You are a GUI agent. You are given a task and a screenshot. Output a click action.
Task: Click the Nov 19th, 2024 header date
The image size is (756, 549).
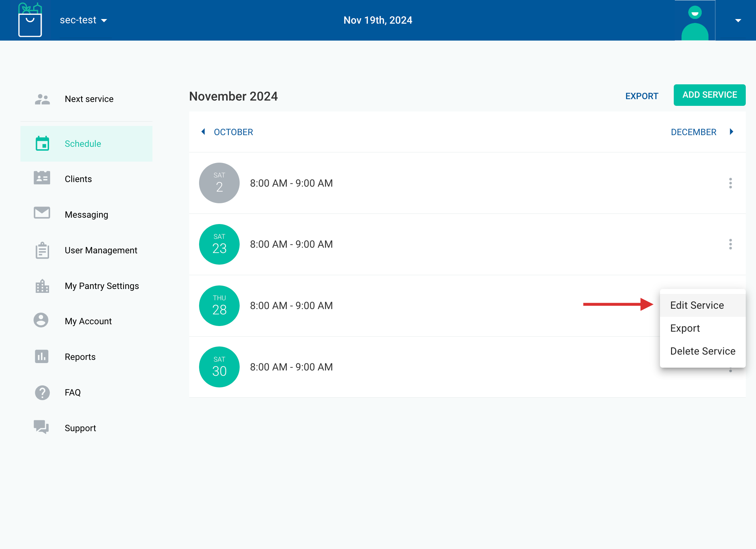(x=378, y=20)
